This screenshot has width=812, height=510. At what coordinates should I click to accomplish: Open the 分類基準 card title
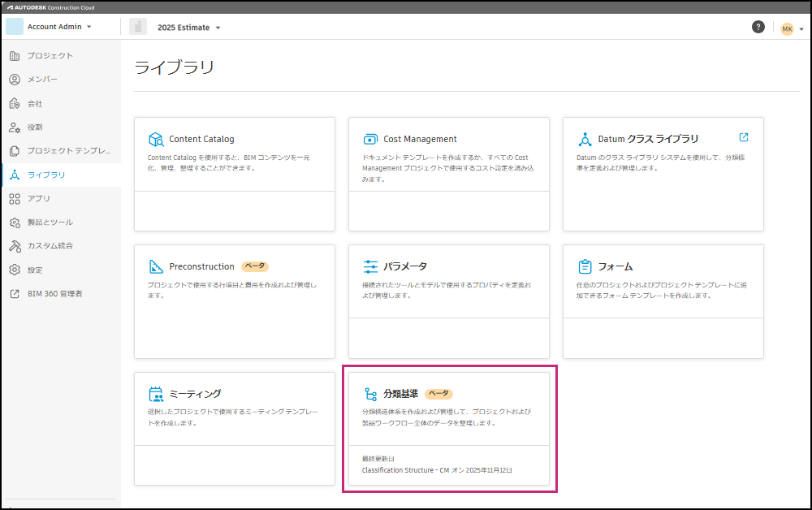coord(401,394)
